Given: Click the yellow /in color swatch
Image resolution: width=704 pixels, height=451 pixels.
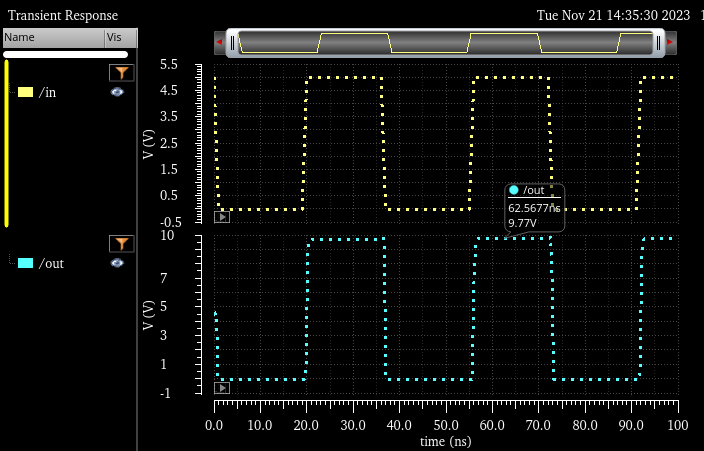Looking at the screenshot, I should click(26, 92).
